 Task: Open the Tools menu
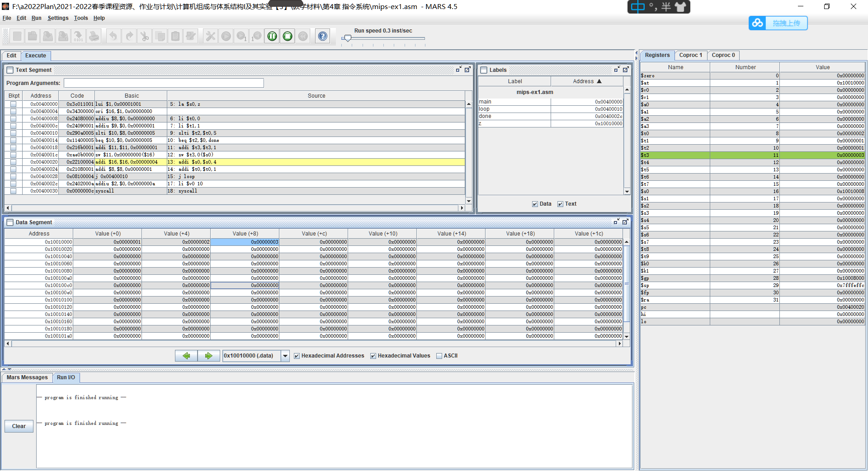(x=81, y=18)
